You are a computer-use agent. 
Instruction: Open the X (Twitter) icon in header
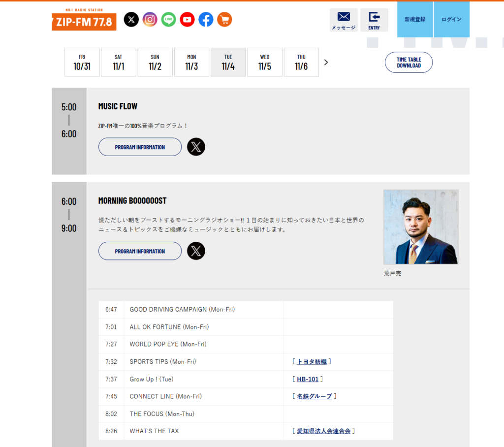131,20
